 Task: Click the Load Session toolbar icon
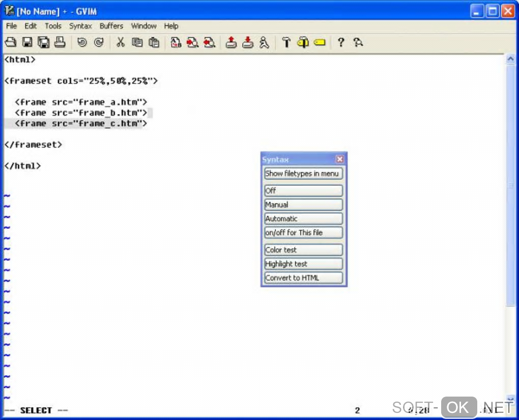[231, 42]
